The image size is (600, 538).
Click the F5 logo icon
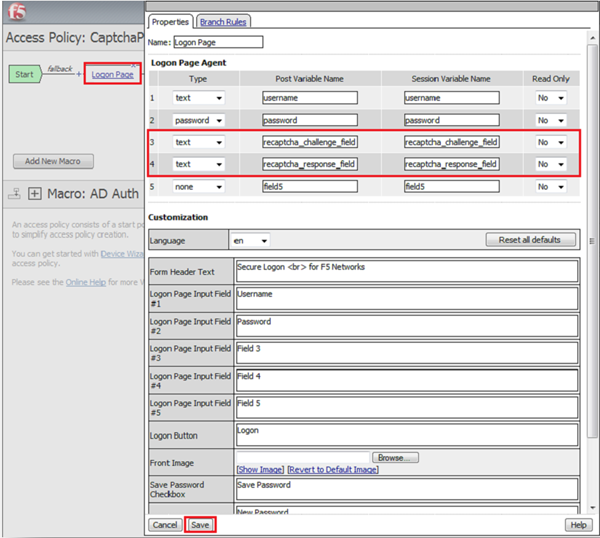click(x=19, y=13)
